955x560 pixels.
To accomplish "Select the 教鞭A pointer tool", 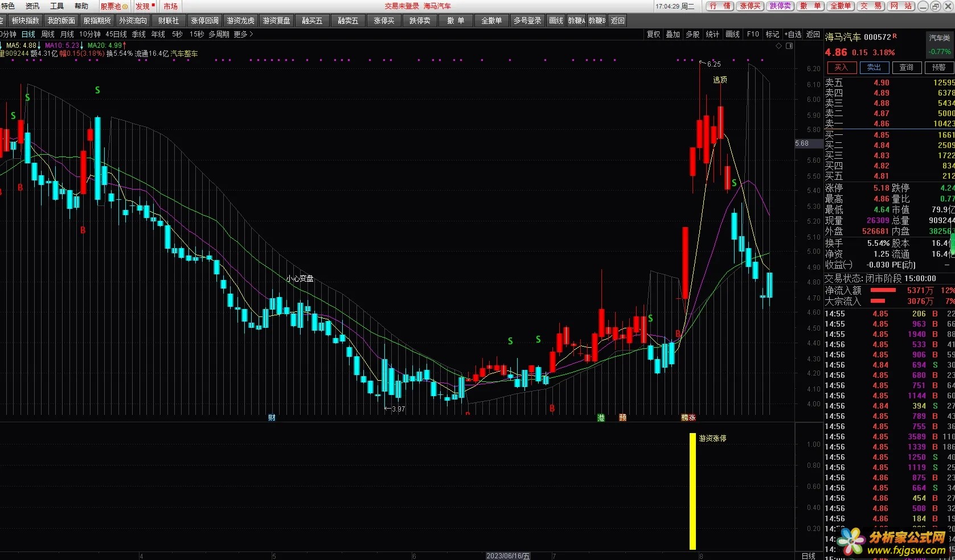I will coord(576,20).
